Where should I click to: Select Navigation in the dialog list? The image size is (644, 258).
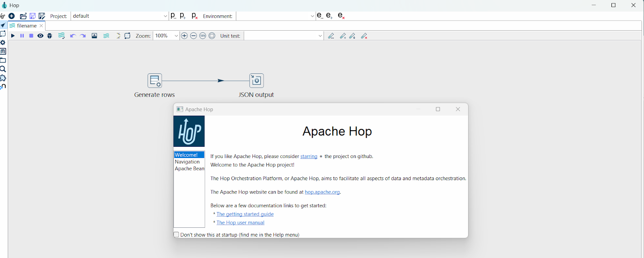click(x=187, y=162)
